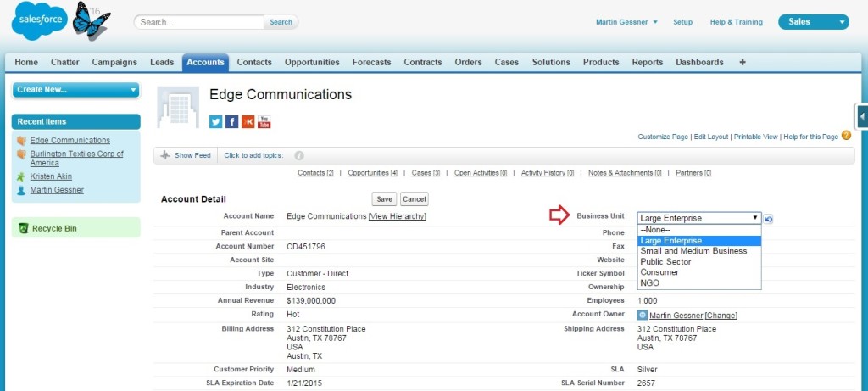This screenshot has height=391, width=868.
Task: Click the Edge Communications account building icon
Action: tap(178, 107)
